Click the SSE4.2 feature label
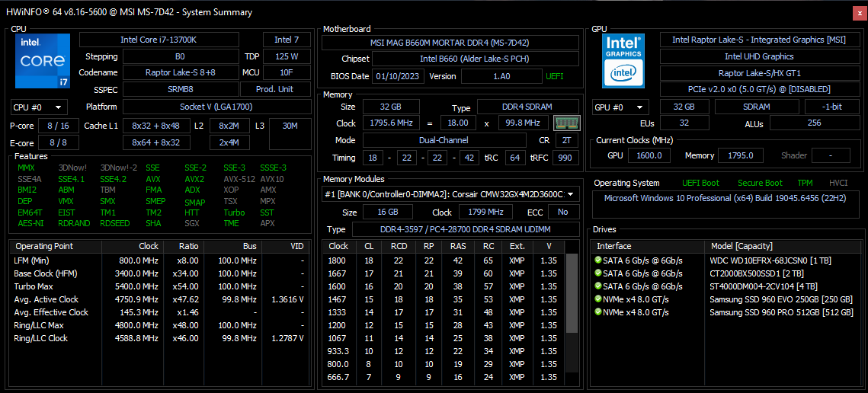Viewport: 868px width, 393px height. [x=113, y=179]
